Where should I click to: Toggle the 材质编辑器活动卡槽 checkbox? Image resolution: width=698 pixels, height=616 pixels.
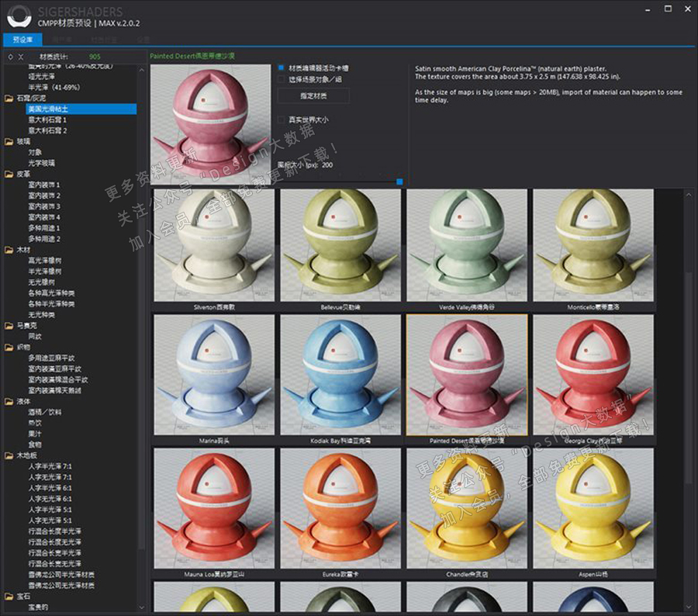click(281, 67)
